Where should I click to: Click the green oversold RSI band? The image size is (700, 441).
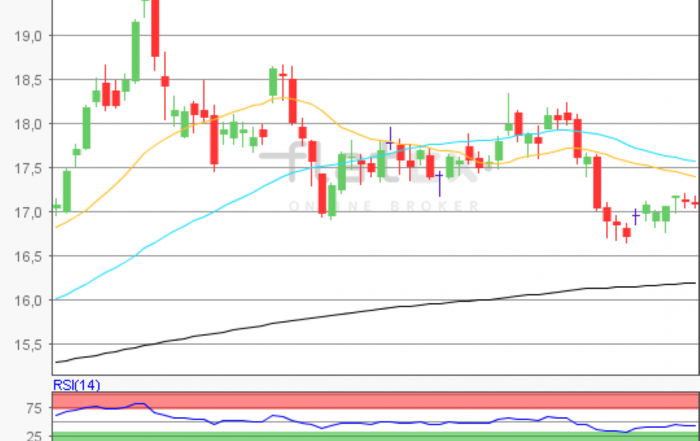400,436
